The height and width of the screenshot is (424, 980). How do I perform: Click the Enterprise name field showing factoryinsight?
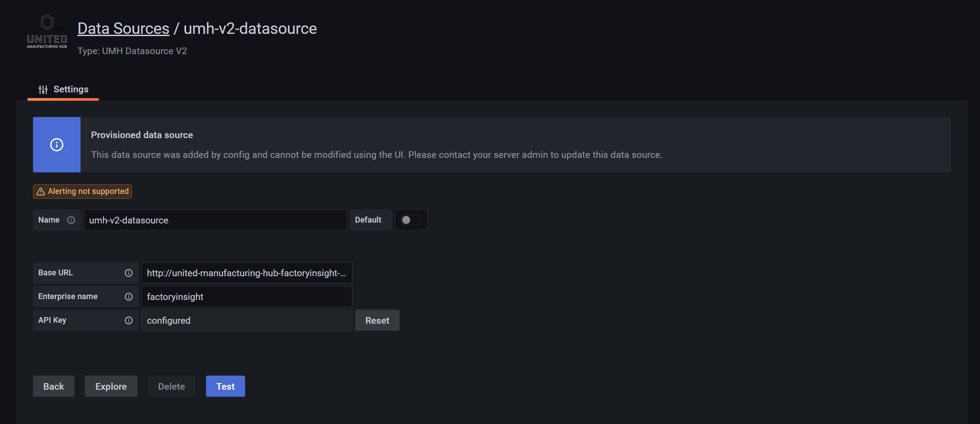(x=246, y=296)
